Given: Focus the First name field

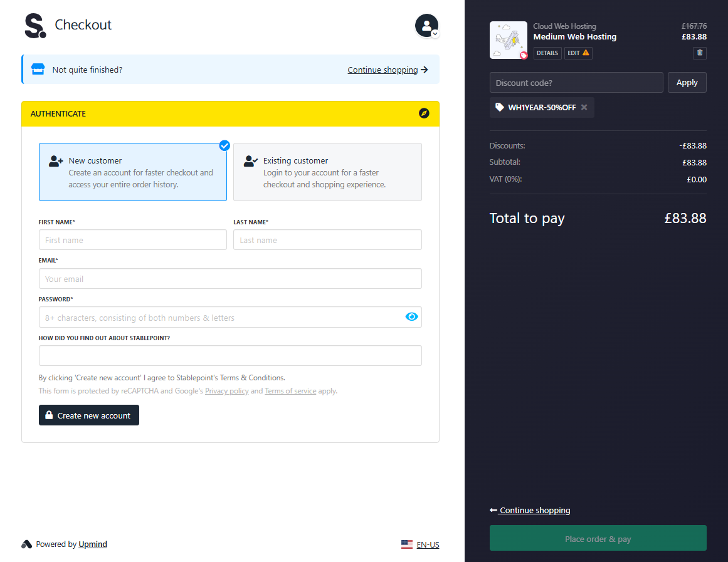Looking at the screenshot, I should (x=133, y=240).
